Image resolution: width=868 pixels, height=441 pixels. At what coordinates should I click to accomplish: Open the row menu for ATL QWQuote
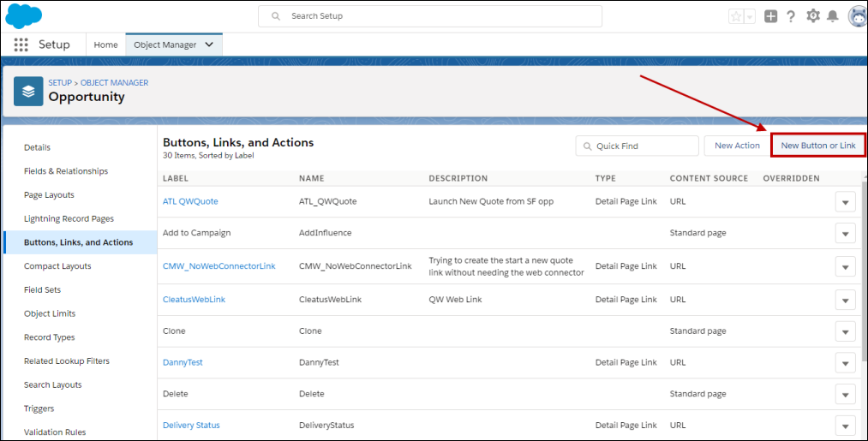(x=845, y=202)
